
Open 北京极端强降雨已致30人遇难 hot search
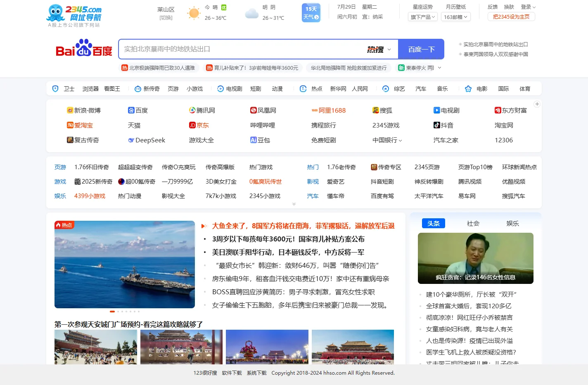click(x=158, y=68)
